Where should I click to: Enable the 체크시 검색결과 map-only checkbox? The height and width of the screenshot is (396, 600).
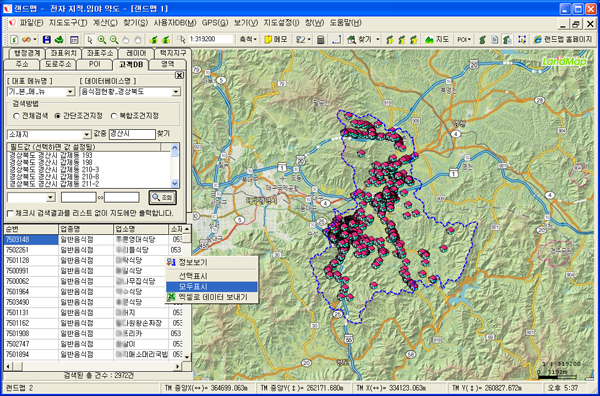[x=10, y=213]
